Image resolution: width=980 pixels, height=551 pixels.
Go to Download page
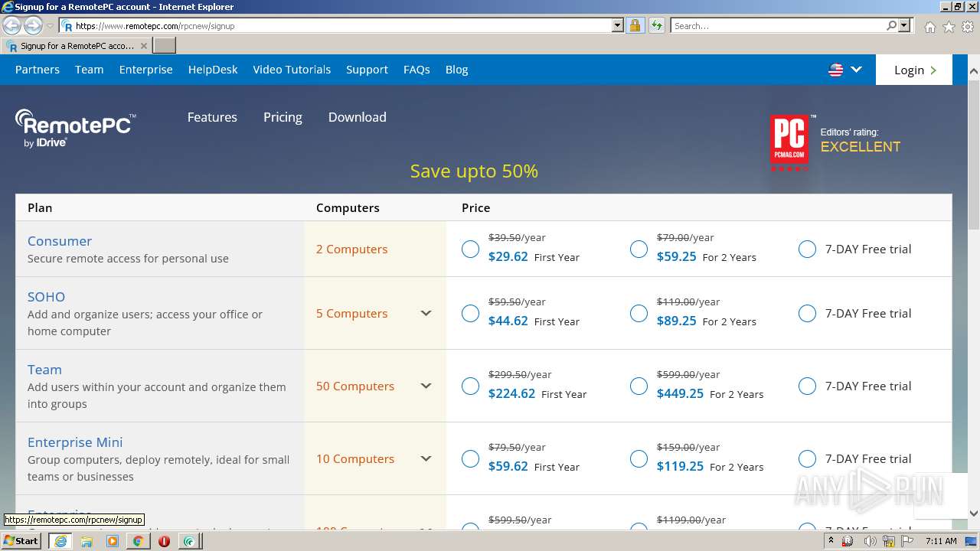point(357,117)
